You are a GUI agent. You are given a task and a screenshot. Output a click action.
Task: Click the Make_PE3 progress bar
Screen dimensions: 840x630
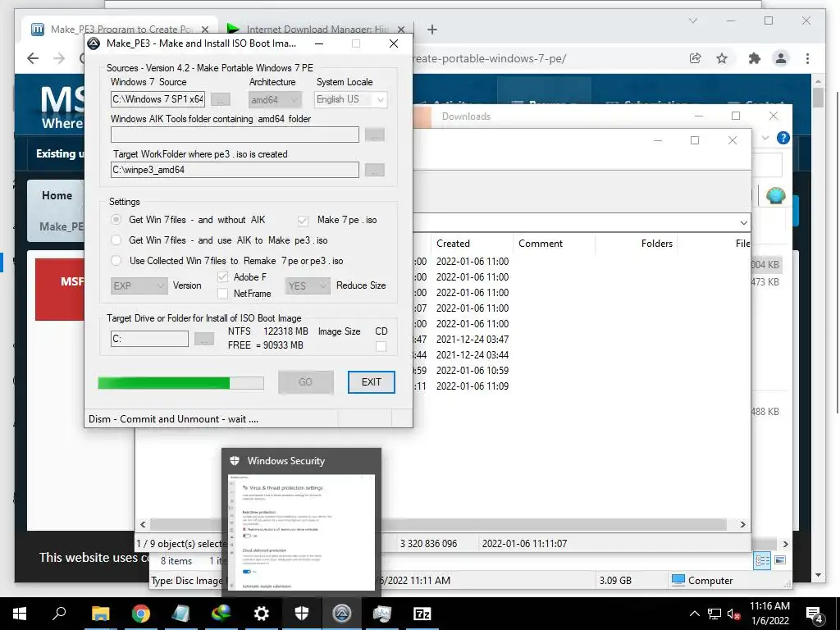(180, 382)
